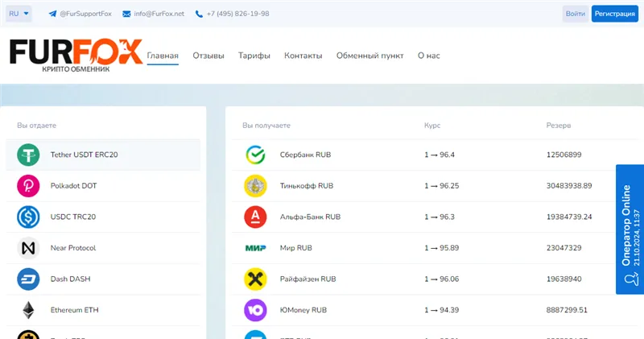This screenshot has width=644, height=339.
Task: Click the operator chat headset icon
Action: tap(631, 280)
